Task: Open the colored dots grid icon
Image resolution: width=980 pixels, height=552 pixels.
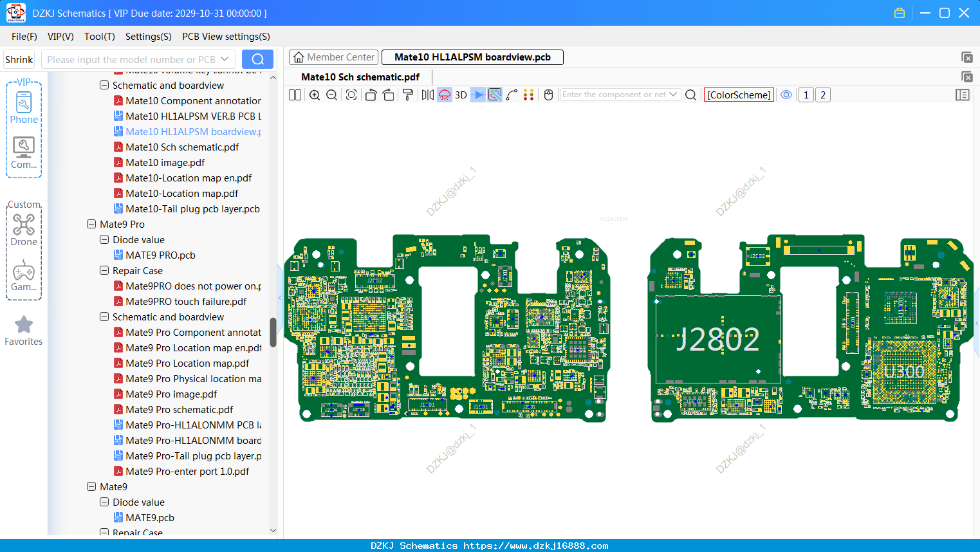Action: tap(529, 95)
